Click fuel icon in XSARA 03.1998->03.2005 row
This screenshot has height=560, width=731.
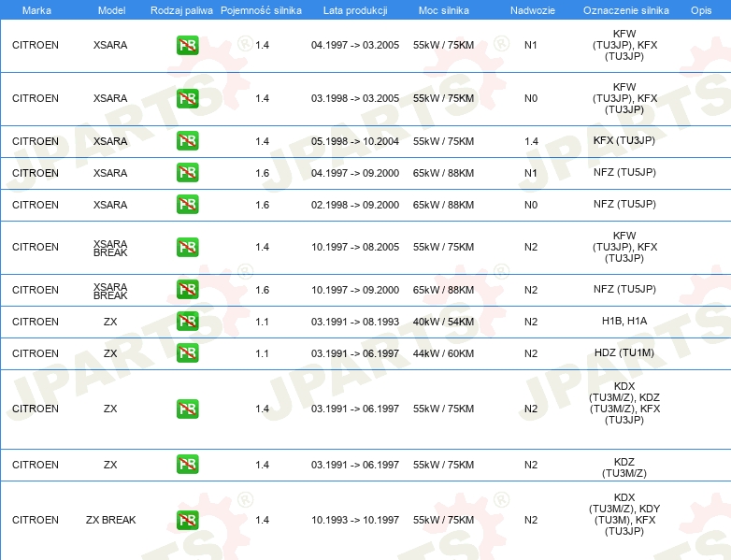(187, 98)
